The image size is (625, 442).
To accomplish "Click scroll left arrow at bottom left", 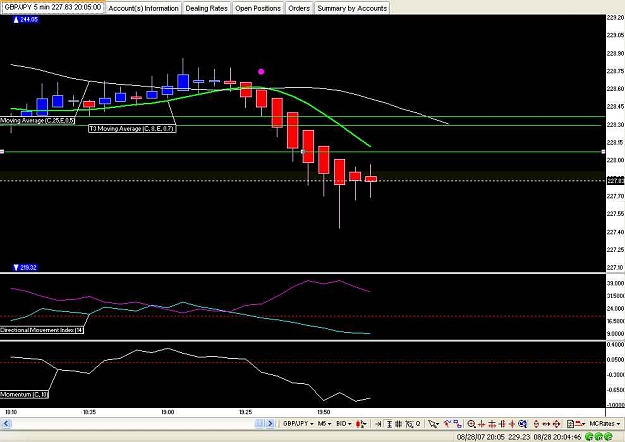I will click(6, 424).
